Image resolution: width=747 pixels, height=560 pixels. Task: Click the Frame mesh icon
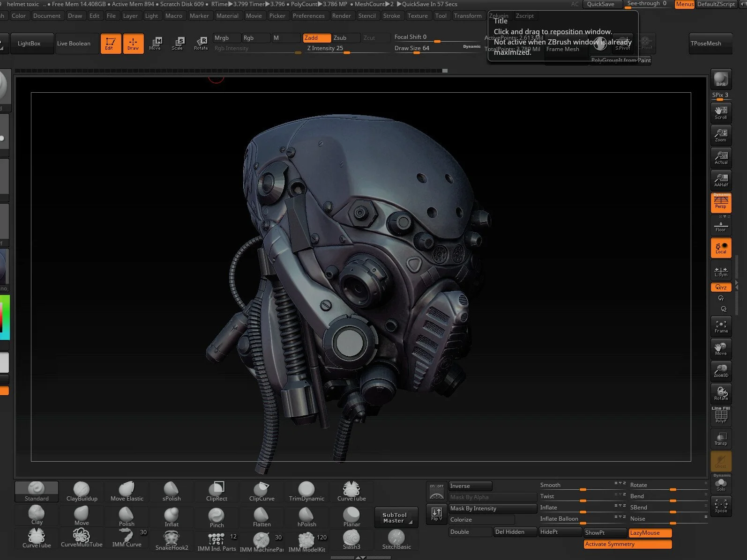click(721, 326)
